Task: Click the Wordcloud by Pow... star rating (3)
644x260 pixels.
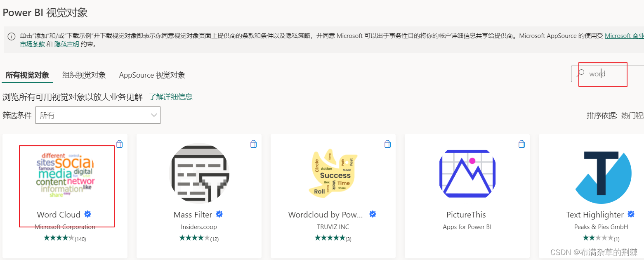Action: 333,238
